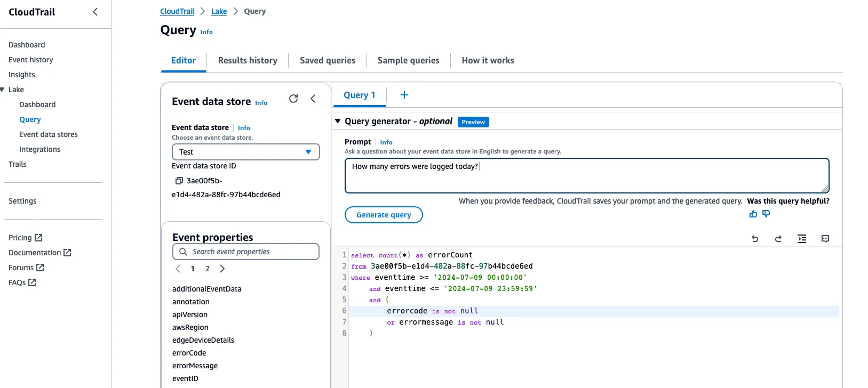Open the Pricing external link icon
This screenshot has width=868, height=388.
[x=38, y=238]
